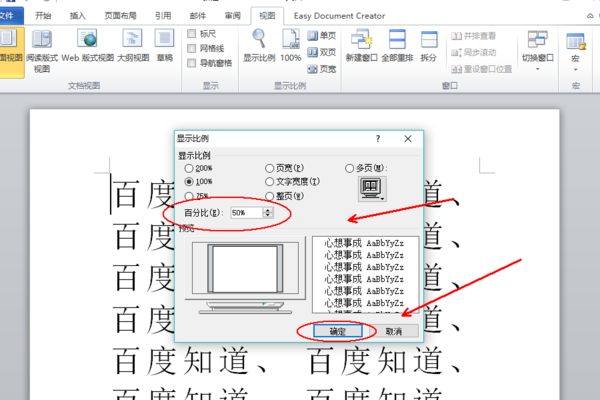This screenshot has width=600, height=400.
Task: Switch to 草稿 draft view
Action: tap(165, 46)
